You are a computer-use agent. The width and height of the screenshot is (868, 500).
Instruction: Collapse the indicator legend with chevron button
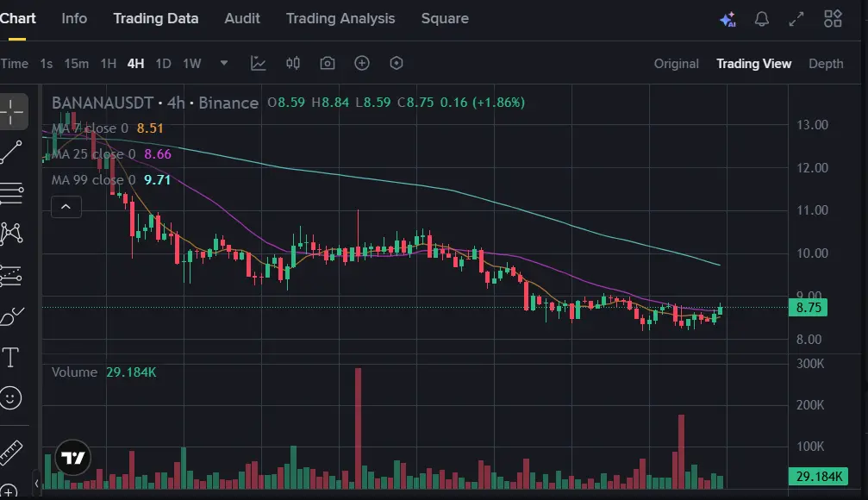pos(66,206)
